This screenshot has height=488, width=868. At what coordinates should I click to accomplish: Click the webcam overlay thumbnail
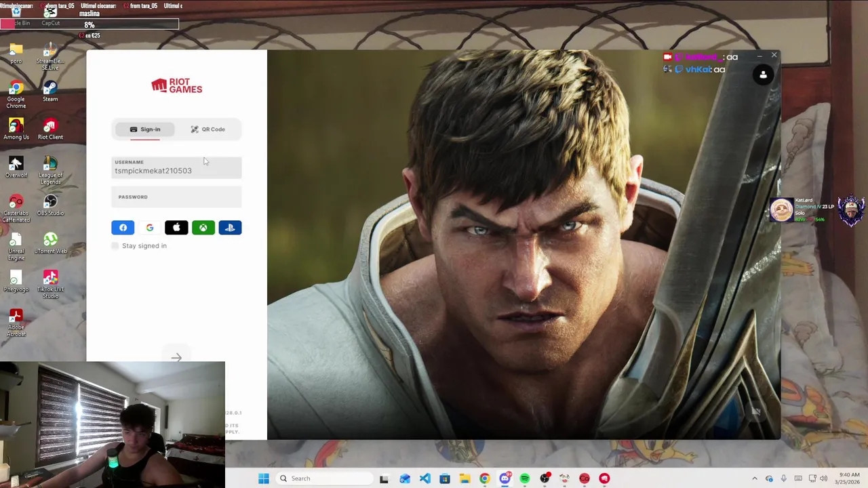(x=113, y=424)
